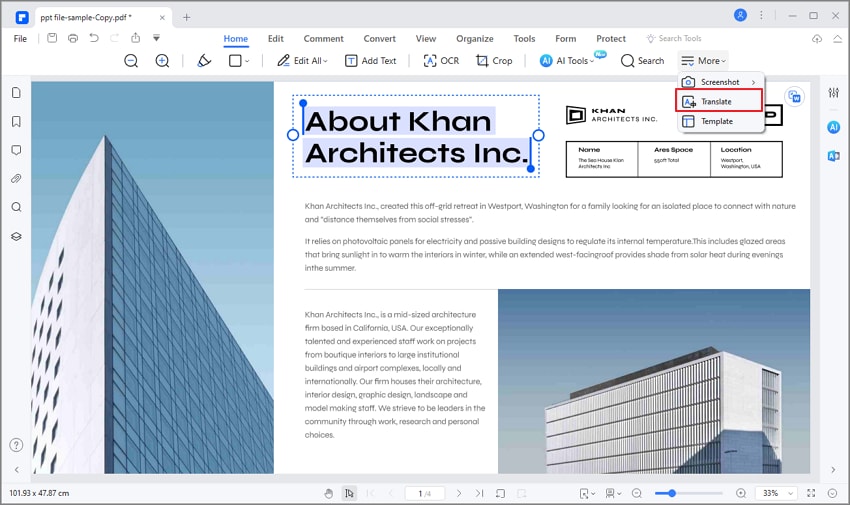Screen dimensions: 850x505
Task: Collapse the left sidebar arrow
Action: (16, 470)
